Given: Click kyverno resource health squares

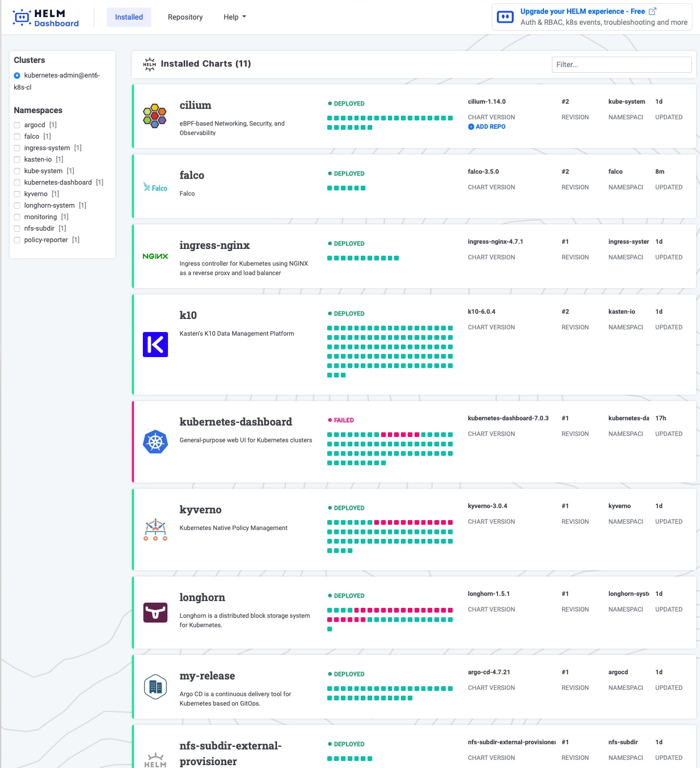Looking at the screenshot, I should [x=390, y=536].
